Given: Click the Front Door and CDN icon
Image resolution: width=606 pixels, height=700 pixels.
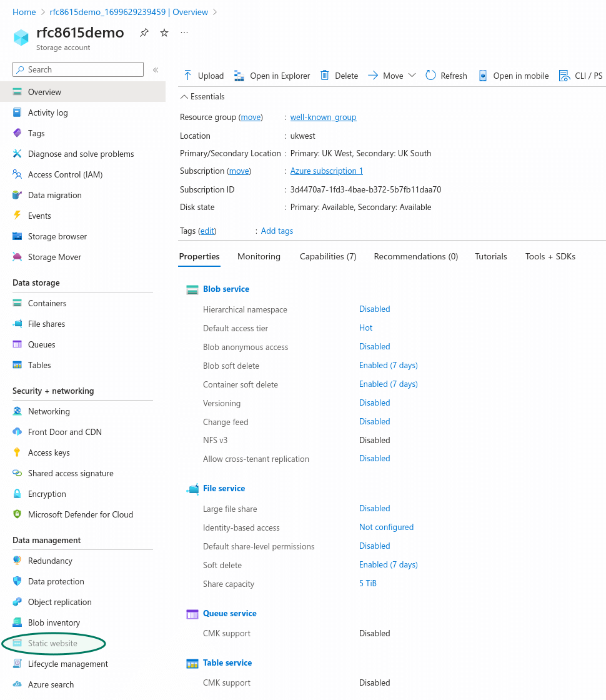Looking at the screenshot, I should click(x=17, y=432).
